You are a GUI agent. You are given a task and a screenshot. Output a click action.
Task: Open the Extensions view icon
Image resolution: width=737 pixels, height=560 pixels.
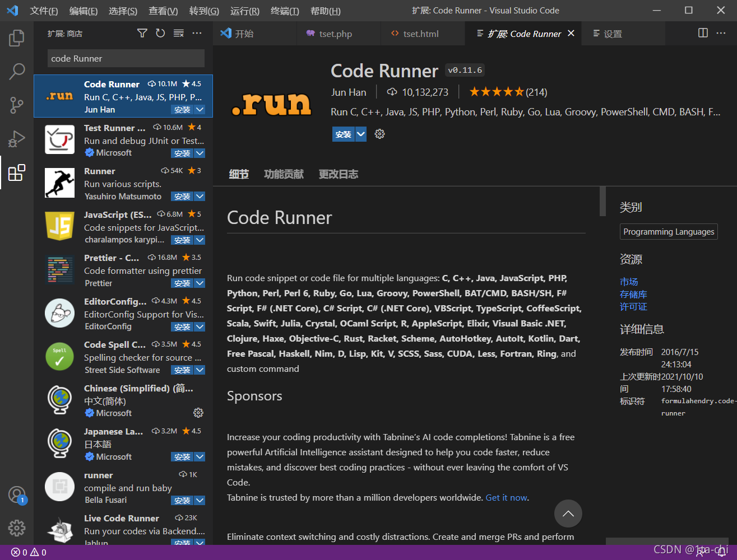click(x=17, y=172)
